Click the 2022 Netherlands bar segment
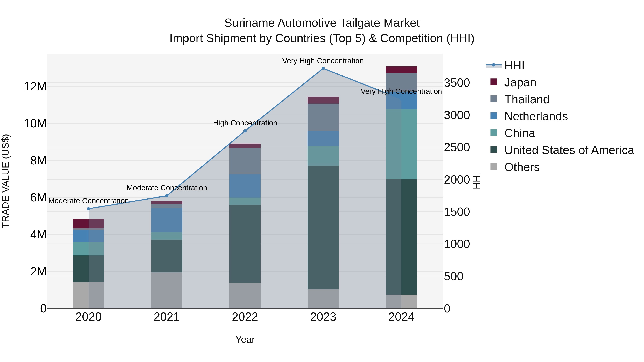Viewport: 644px width, 362px height. point(245,186)
